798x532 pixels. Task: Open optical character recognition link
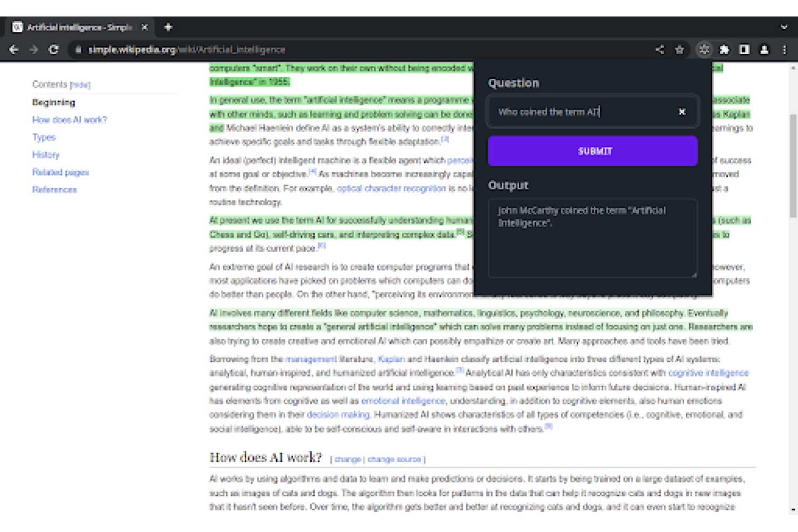point(391,188)
